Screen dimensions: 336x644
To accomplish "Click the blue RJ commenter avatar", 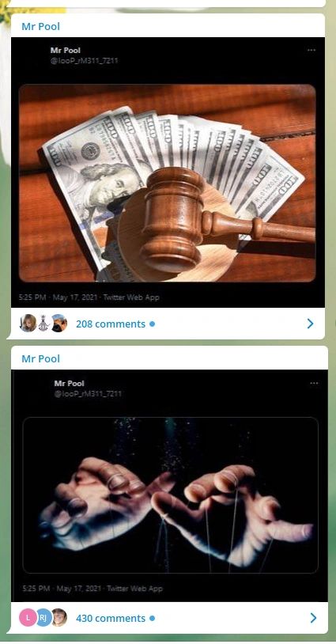I will [43, 618].
